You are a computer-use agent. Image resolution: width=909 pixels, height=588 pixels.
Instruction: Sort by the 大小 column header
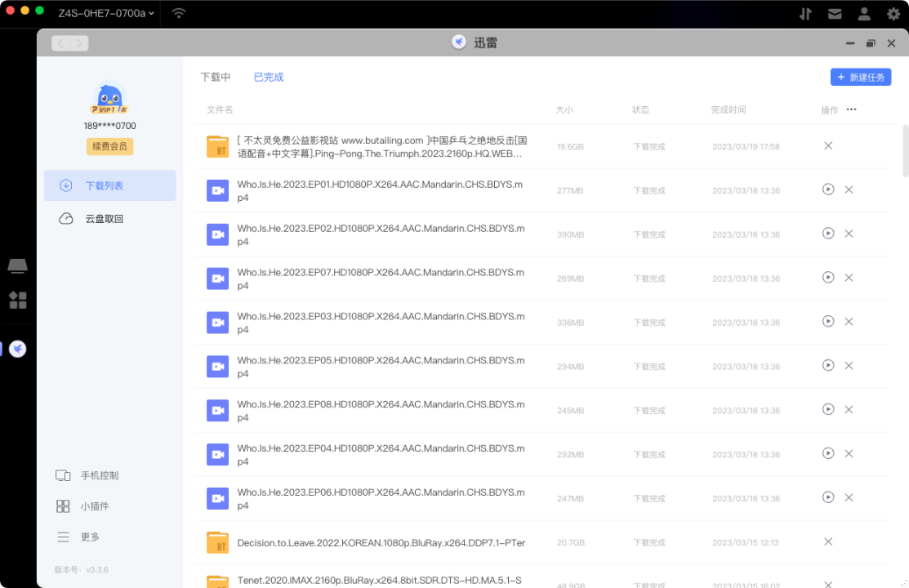tap(564, 109)
